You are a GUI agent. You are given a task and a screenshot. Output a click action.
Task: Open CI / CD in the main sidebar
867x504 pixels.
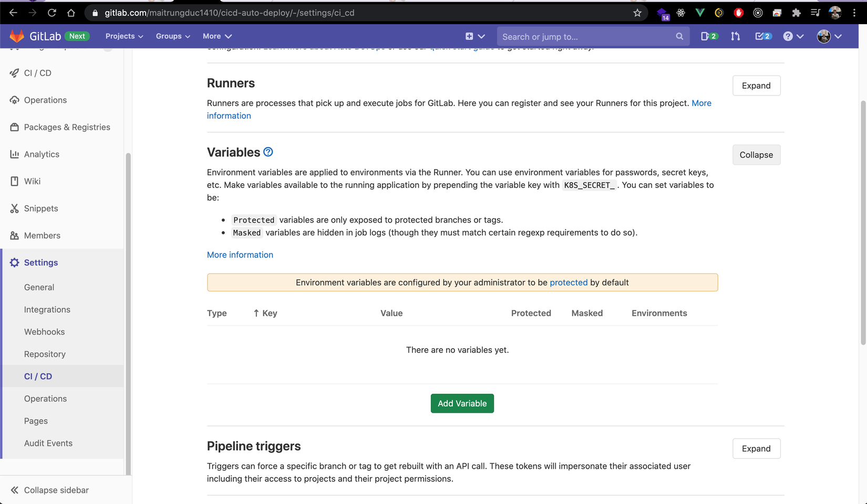[38, 73]
